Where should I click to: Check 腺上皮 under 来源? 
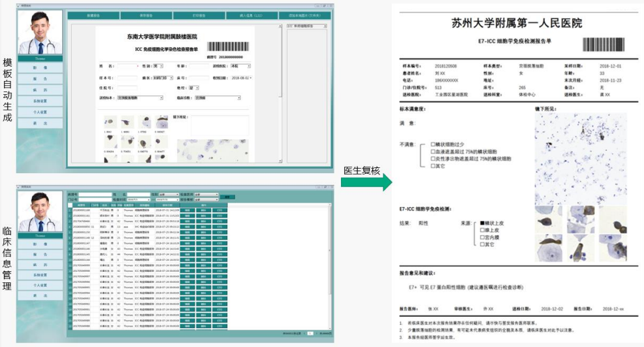click(483, 230)
